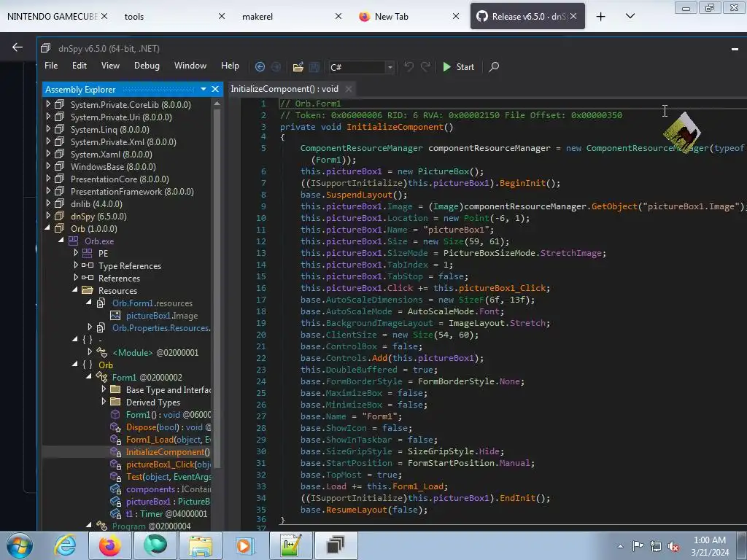This screenshot has width=747, height=560.
Task: Collapse the Orb (1.0.0.0) assembly node
Action: 47,228
